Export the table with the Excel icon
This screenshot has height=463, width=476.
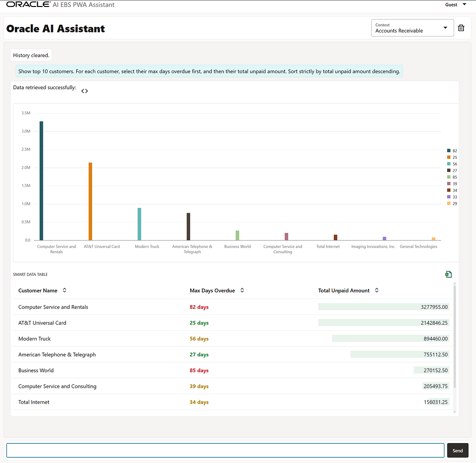[449, 274]
